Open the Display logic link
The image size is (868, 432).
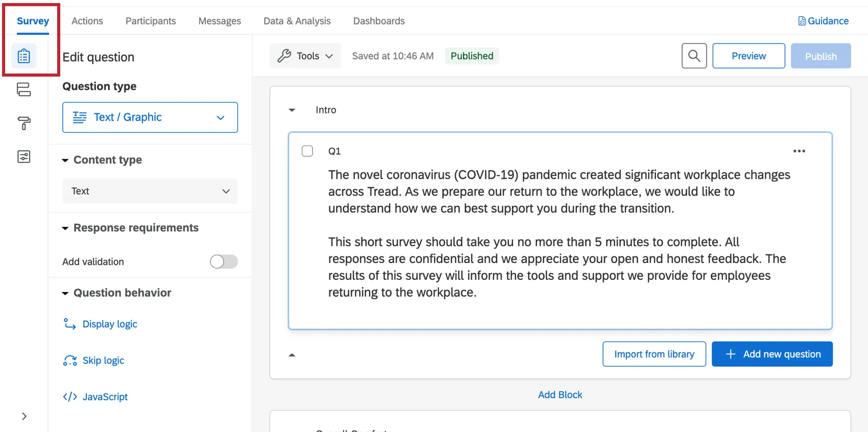click(110, 324)
